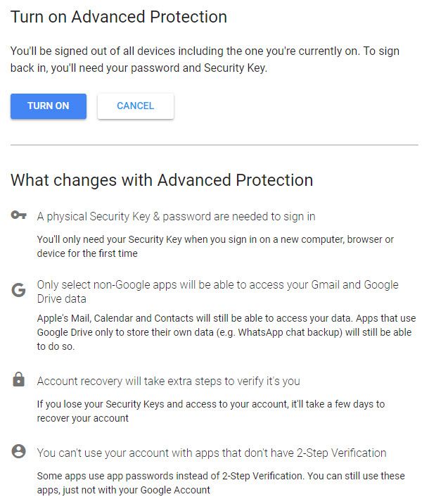Click the Apple's Mail, Calendar and Contacts description

tap(226, 332)
